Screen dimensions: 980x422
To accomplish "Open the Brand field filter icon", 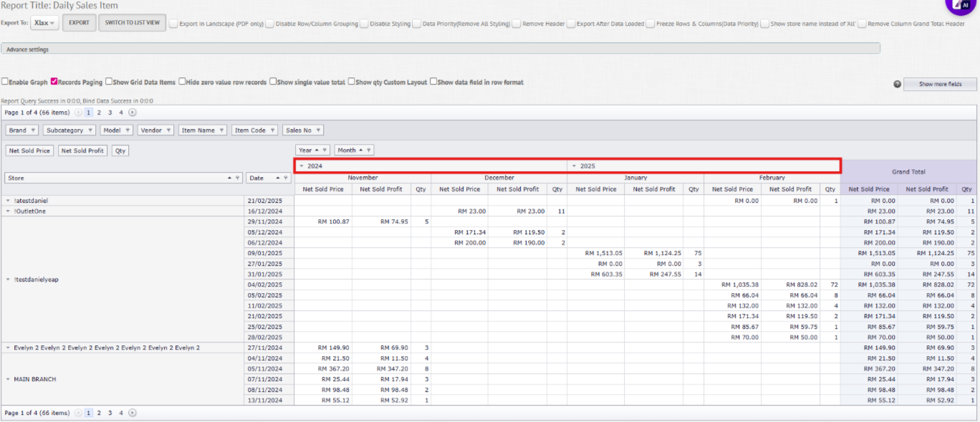I will (34, 130).
